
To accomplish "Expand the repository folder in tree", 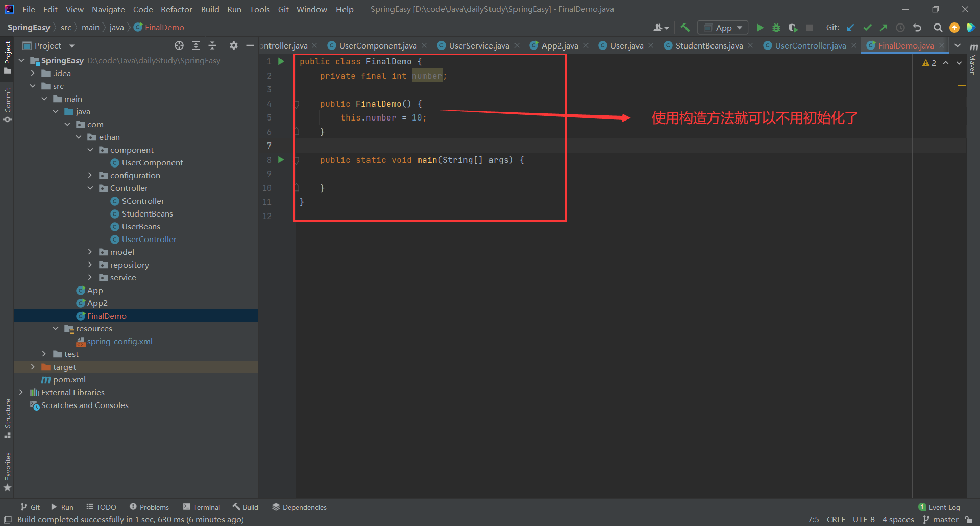I will pos(90,265).
